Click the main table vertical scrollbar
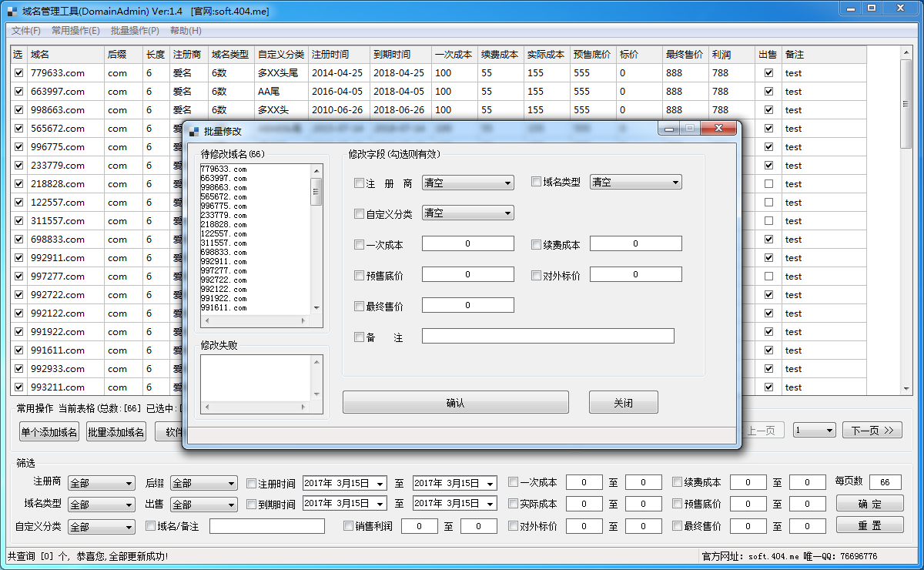Screen dimensions: 924x570 click(906, 220)
